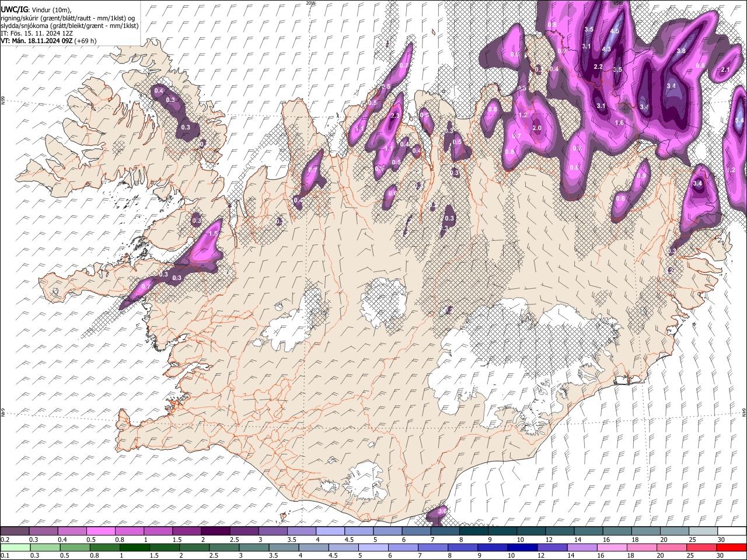Click the '2.3' snowfall value on the map
Screen dimensions: 747x560
click(x=395, y=116)
